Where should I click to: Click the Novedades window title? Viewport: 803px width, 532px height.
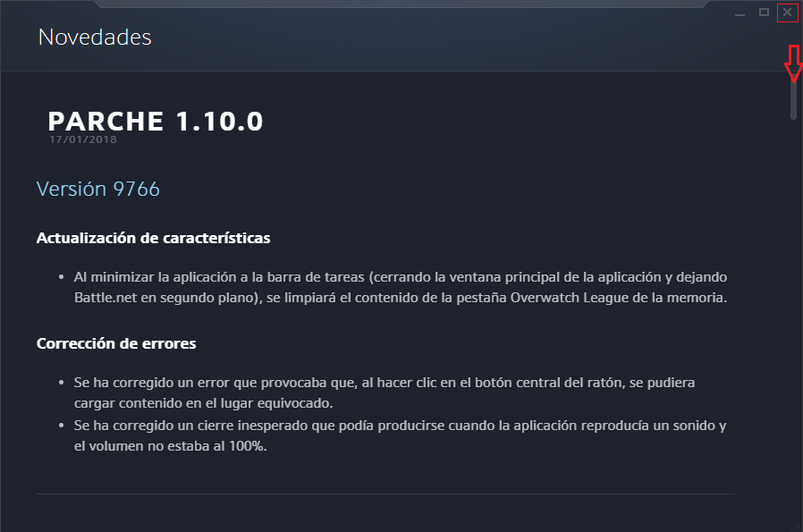pyautogui.click(x=95, y=38)
